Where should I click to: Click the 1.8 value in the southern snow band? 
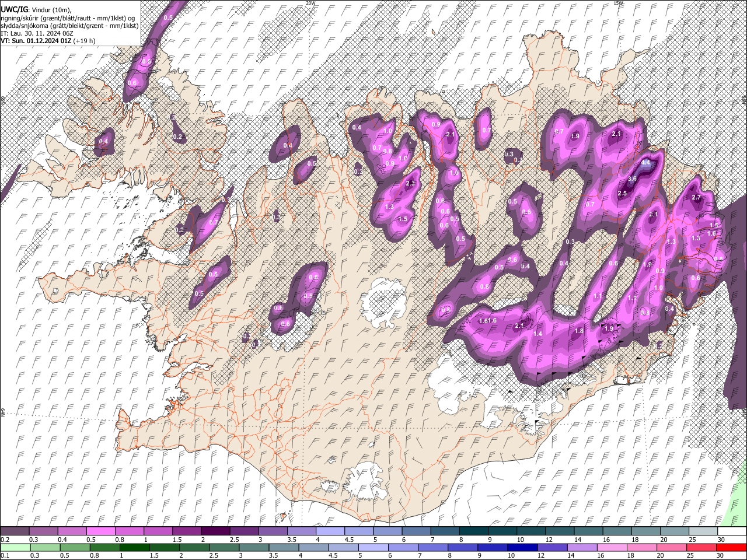[579, 331]
